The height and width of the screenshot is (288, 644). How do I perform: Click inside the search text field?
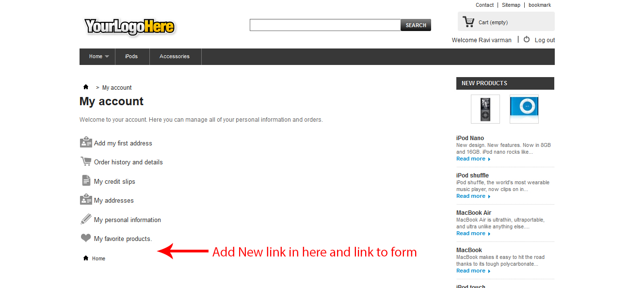click(325, 25)
